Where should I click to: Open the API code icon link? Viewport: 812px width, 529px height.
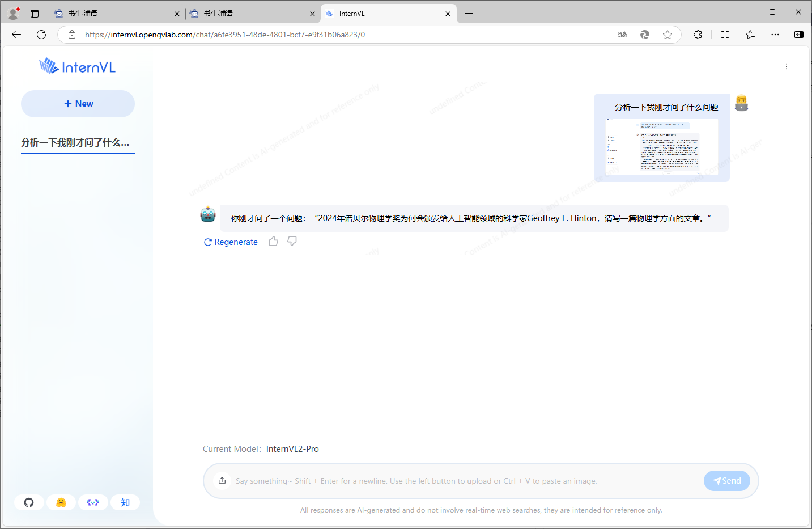coord(93,502)
